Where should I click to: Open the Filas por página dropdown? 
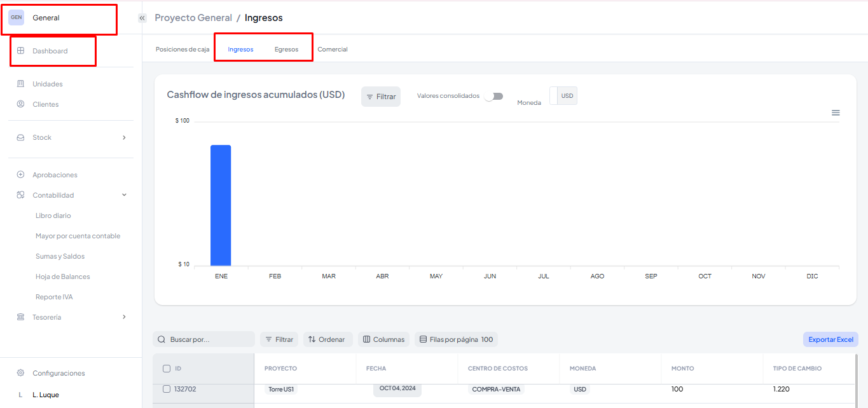click(456, 339)
